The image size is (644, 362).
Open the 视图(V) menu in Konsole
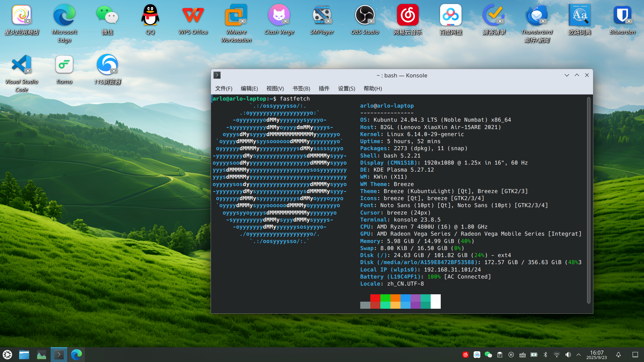tap(275, 88)
